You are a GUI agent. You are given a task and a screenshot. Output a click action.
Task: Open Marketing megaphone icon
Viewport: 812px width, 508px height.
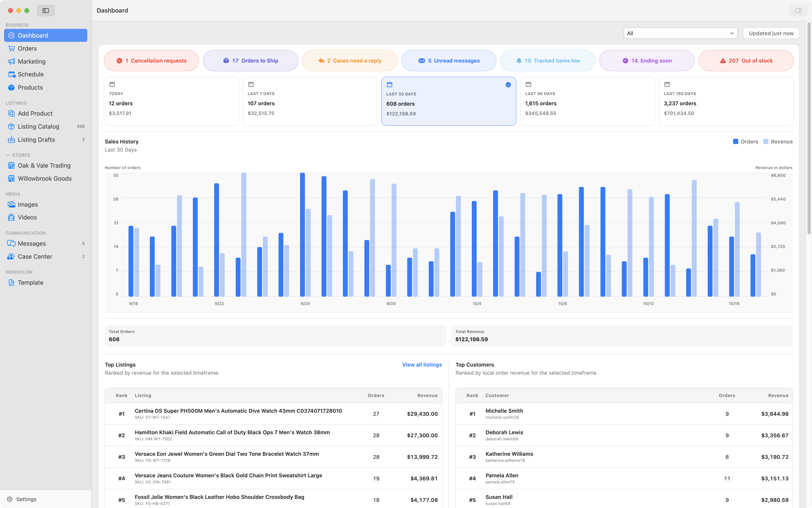pyautogui.click(x=11, y=62)
